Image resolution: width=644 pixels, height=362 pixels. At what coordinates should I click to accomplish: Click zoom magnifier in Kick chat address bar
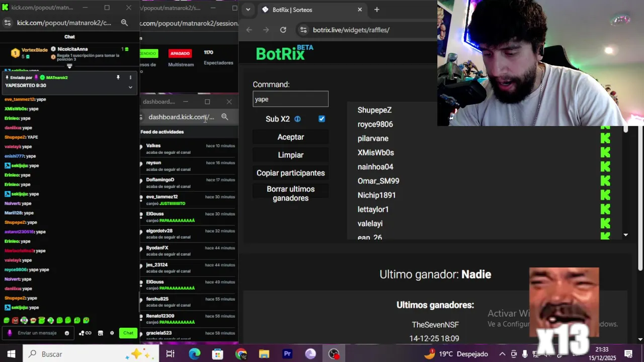(124, 23)
